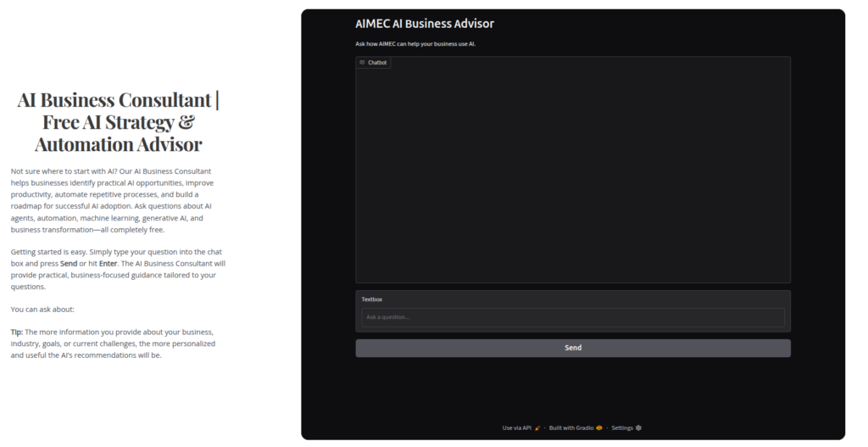Viewport: 868px width, 447px height.
Task: Click the bold 'Tip:' text
Action: point(17,332)
